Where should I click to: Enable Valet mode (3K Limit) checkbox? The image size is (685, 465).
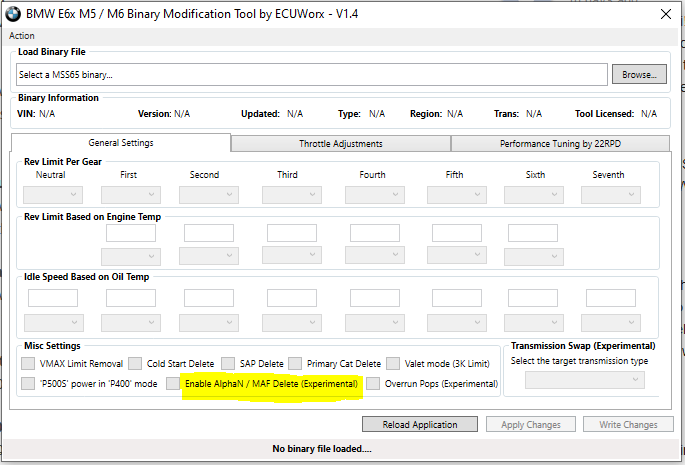[393, 363]
